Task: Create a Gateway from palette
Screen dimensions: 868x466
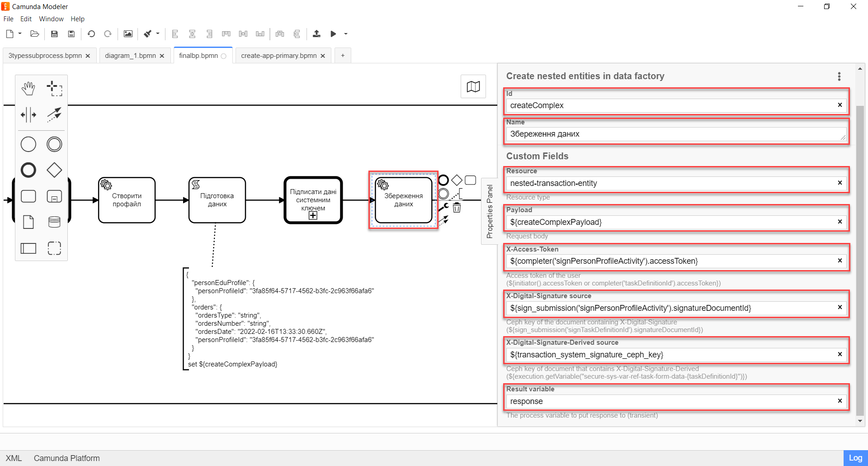Action: 54,170
